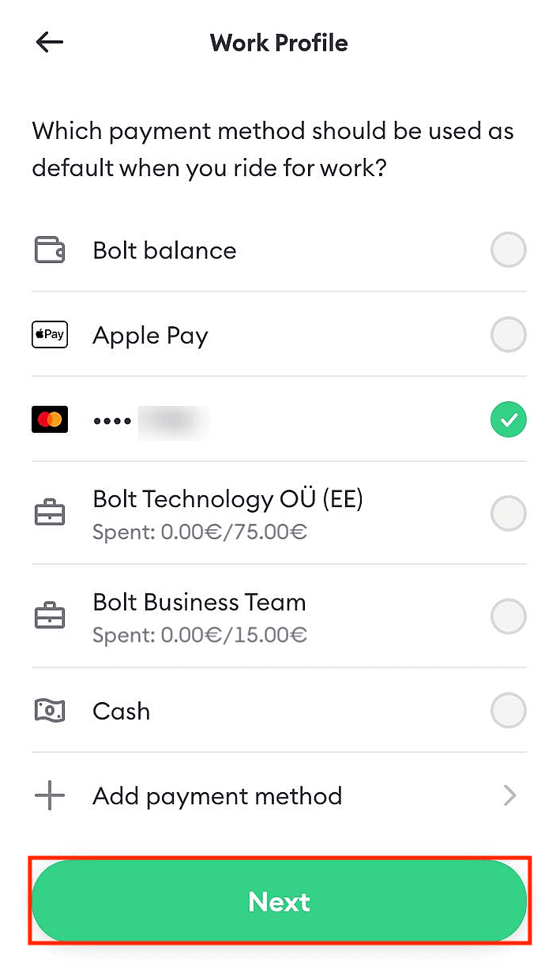Tap the Cash banknote icon
Screen dimensions: 560x977
pos(49,710)
